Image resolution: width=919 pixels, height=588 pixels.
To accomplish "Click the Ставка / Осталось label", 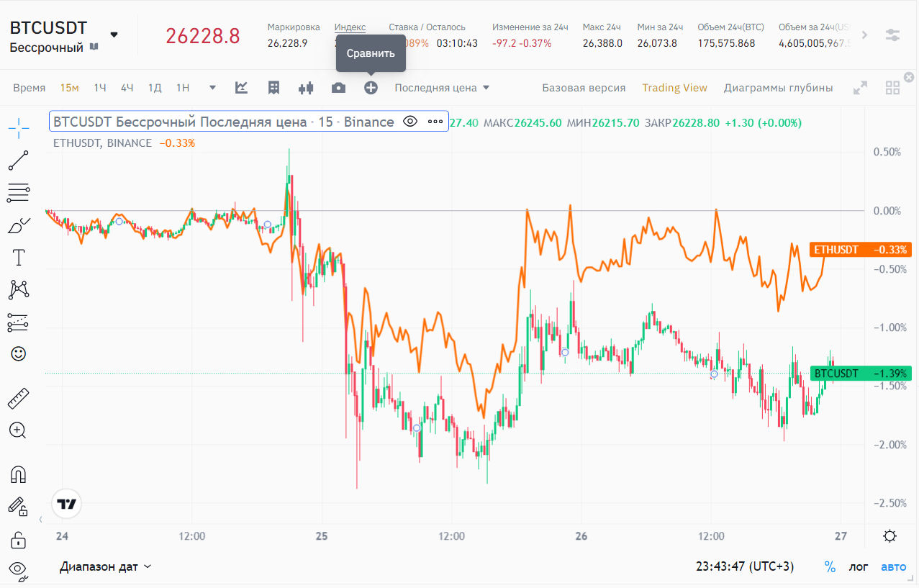I will 427,27.
